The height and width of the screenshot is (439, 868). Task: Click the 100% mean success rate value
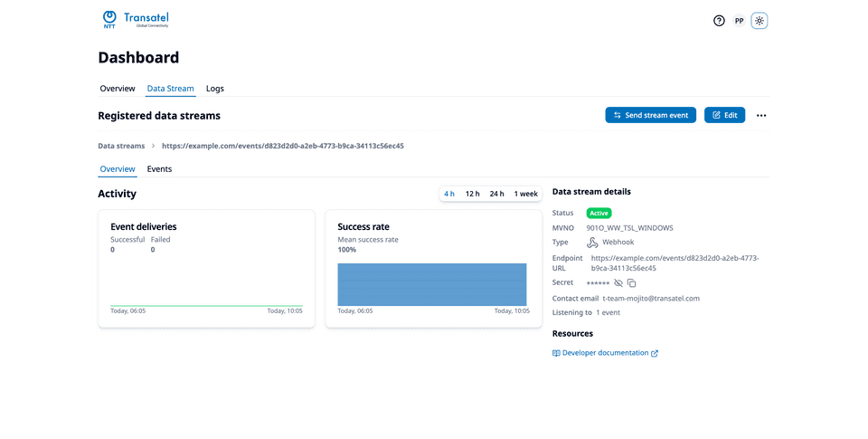[x=347, y=250]
